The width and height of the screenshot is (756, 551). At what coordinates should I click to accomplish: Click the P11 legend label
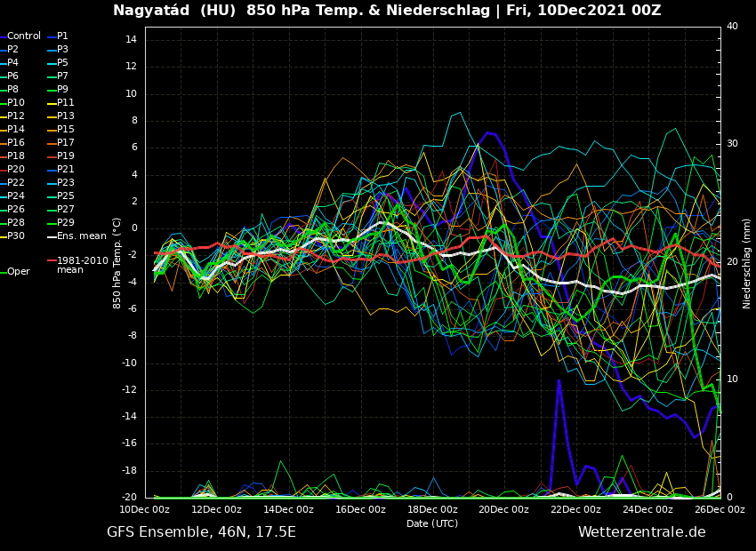tap(65, 103)
